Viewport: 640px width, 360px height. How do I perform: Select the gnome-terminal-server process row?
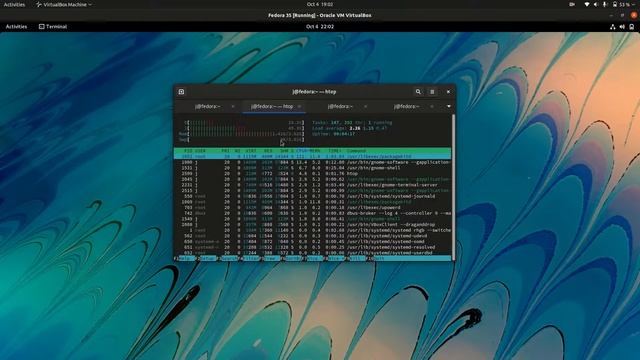coord(313,185)
